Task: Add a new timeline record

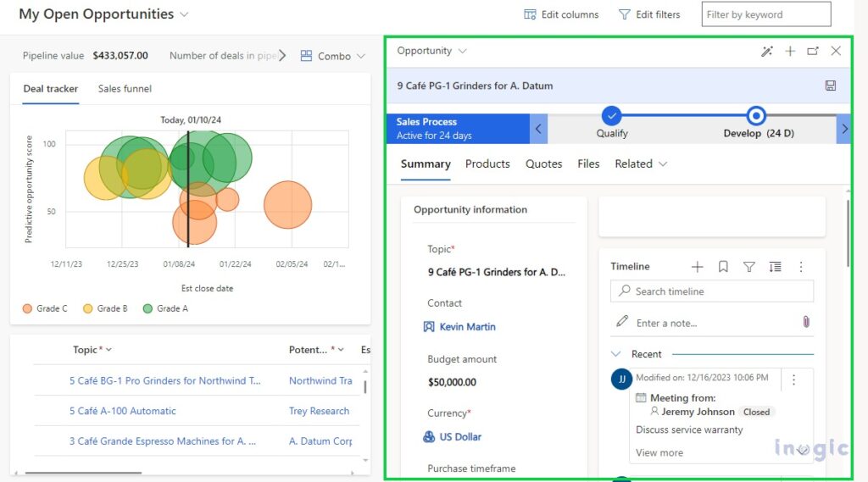Action: pyautogui.click(x=697, y=267)
